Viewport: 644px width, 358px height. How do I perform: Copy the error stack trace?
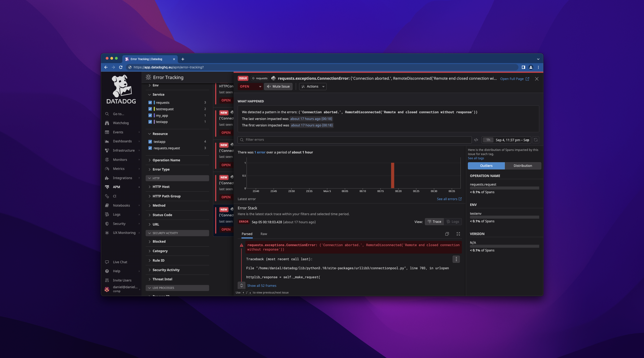pos(447,234)
